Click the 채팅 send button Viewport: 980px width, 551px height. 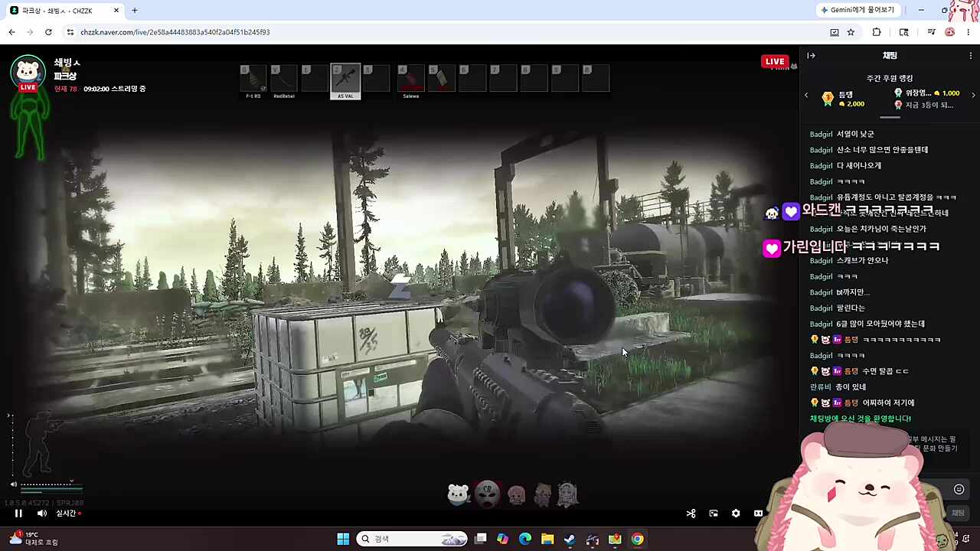958,514
